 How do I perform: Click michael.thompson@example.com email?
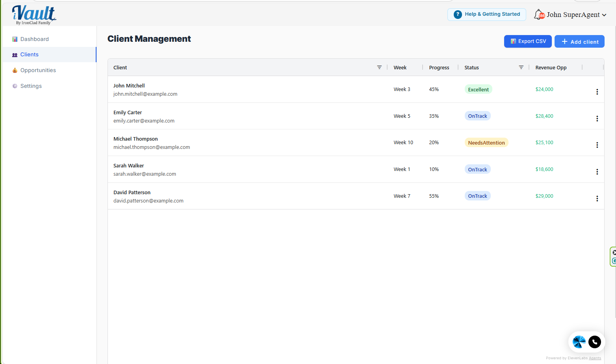pos(152,147)
